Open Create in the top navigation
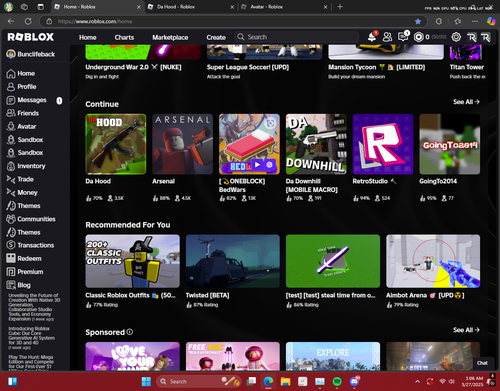This screenshot has width=500, height=391. (216, 37)
